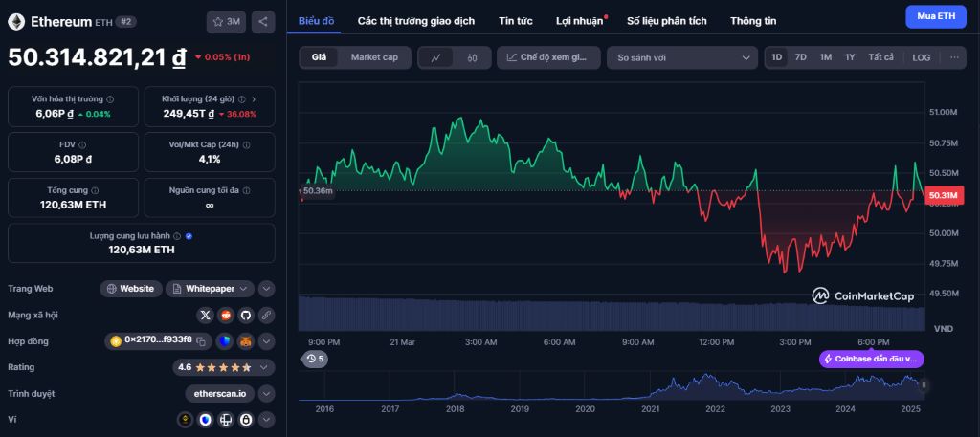
Task: Switch chart to Market cap mode
Action: 374,57
